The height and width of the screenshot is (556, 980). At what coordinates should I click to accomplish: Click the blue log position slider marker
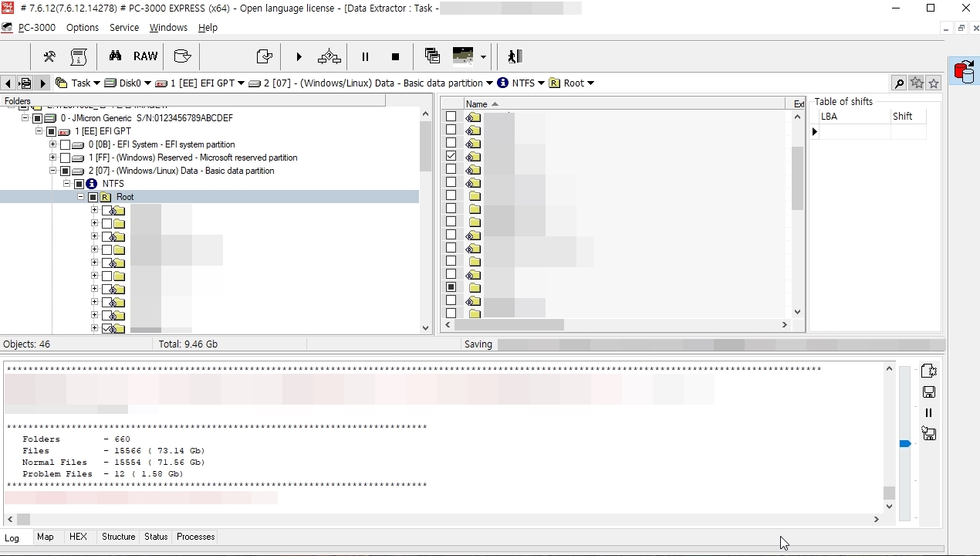pyautogui.click(x=905, y=443)
